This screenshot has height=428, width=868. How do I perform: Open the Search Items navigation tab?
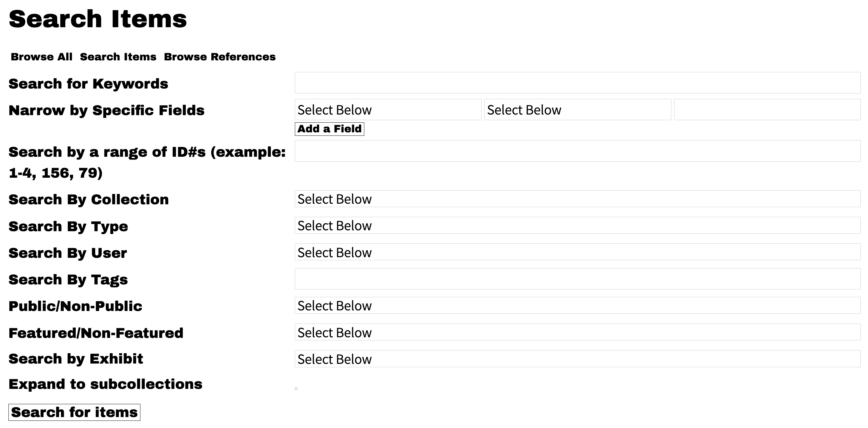pyautogui.click(x=118, y=57)
